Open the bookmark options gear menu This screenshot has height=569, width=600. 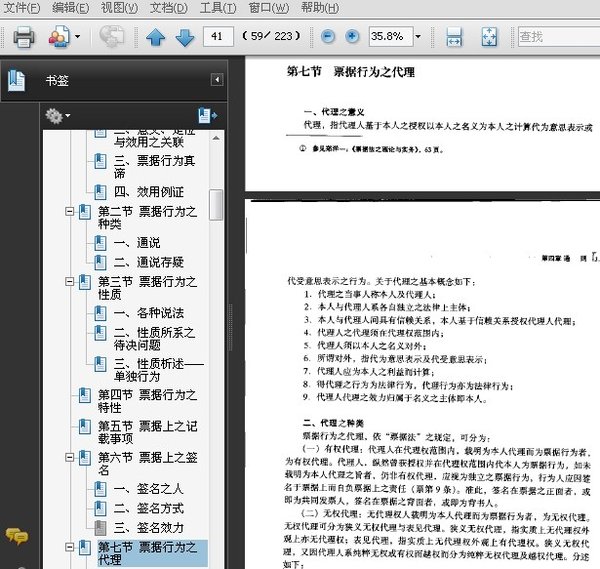[57, 115]
